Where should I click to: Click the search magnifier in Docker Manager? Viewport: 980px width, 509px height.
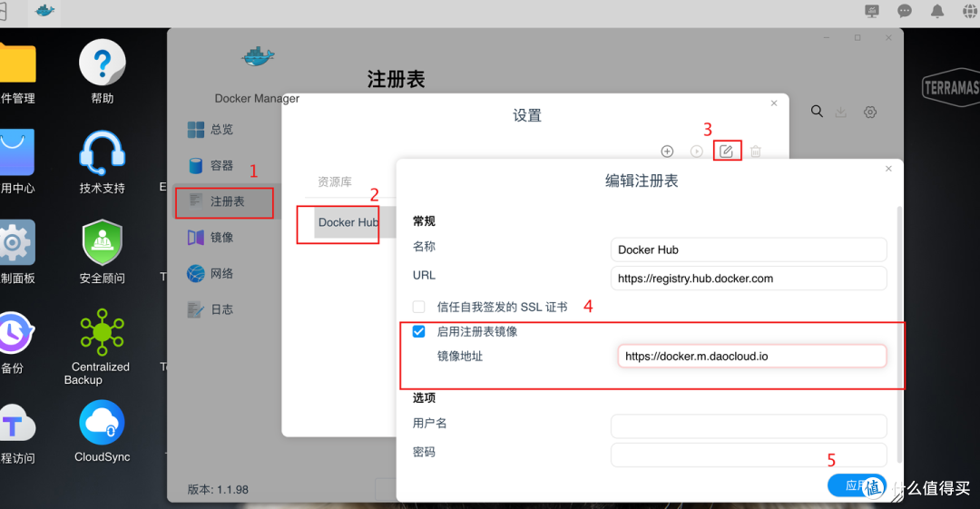[x=817, y=112]
